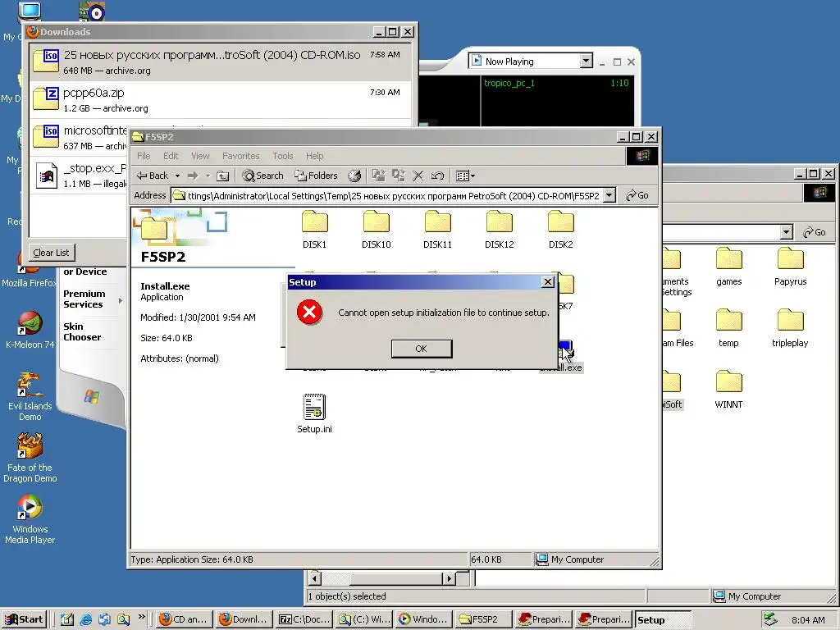
Task: Click the K-Meleon 74 desktop shortcut
Action: click(30, 330)
